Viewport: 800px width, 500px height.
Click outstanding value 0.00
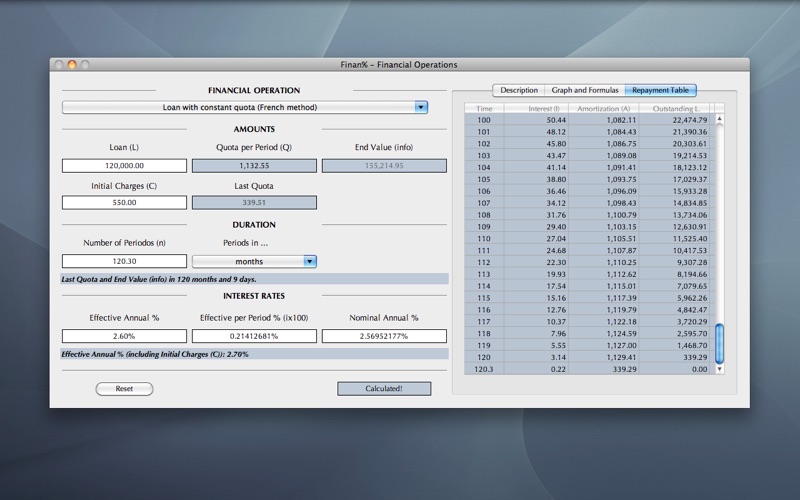pyautogui.click(x=699, y=369)
